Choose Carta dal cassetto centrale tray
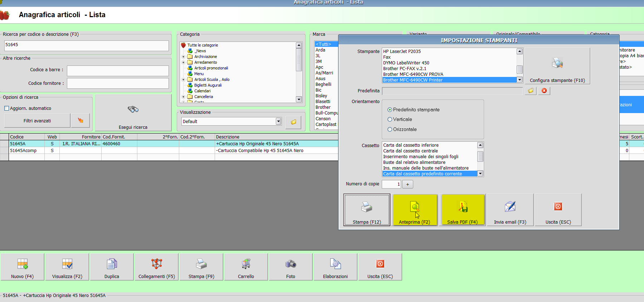The image size is (644, 302). [410, 151]
